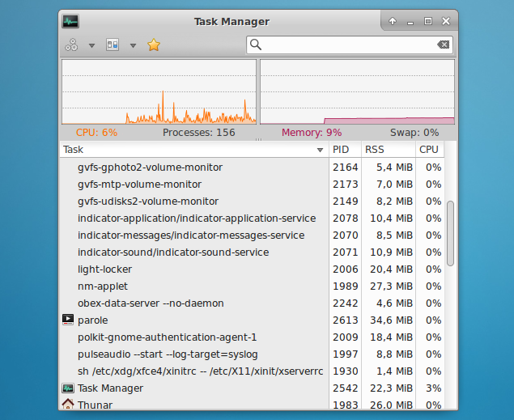Select gvfs-mtp-volume-monitor process
514x420 pixels.
139,185
